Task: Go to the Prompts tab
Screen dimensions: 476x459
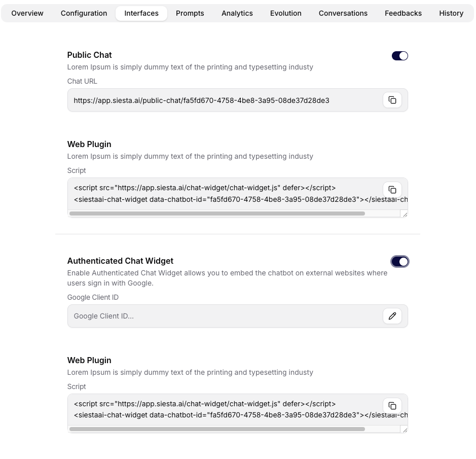Action: [190, 13]
